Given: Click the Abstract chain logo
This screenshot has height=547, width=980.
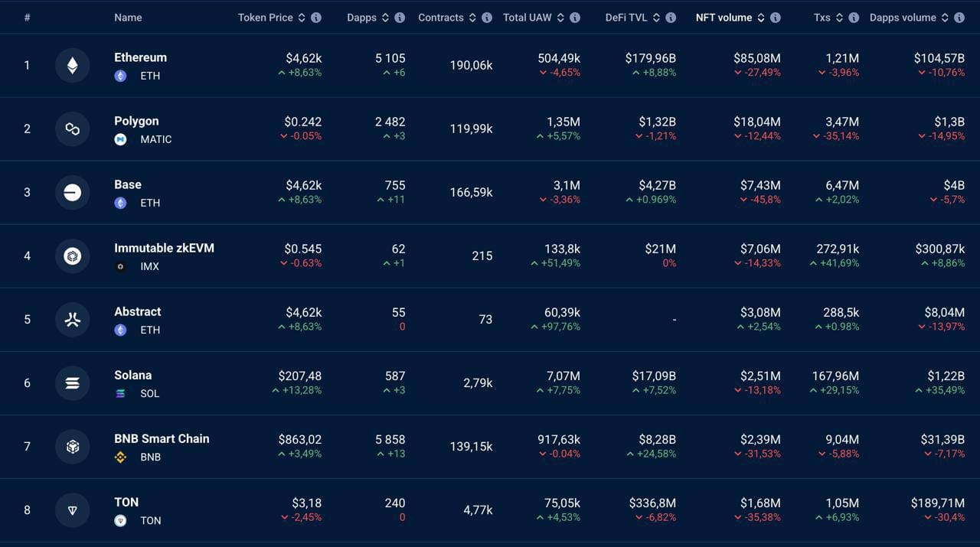Looking at the screenshot, I should (73, 320).
